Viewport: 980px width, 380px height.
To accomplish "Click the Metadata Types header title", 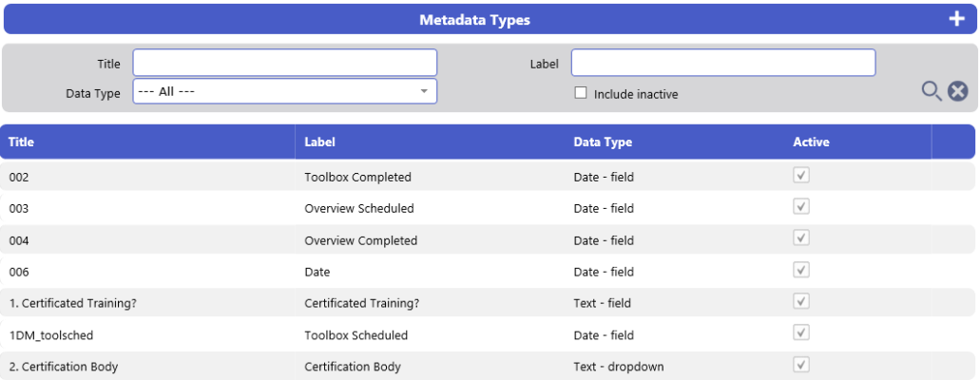I will tap(474, 20).
